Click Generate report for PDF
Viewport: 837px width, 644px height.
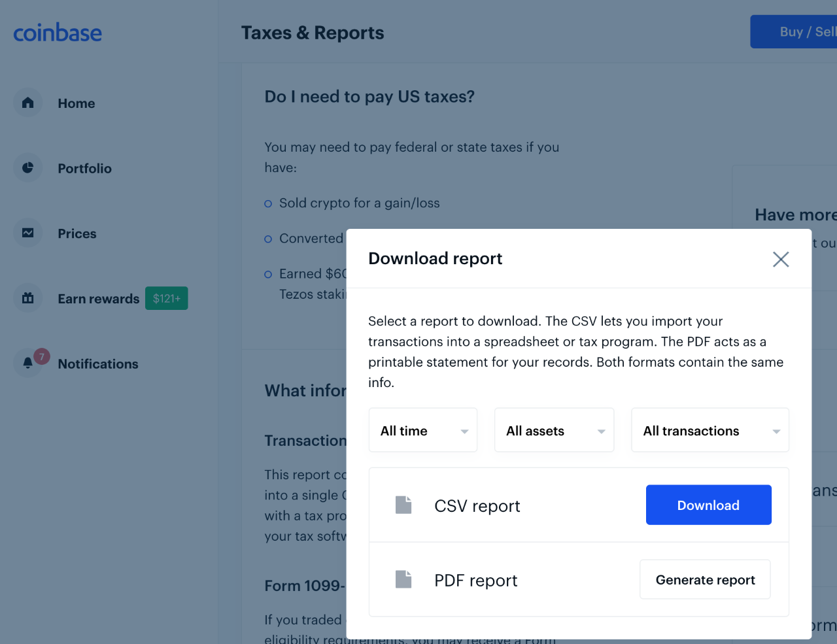click(x=705, y=579)
